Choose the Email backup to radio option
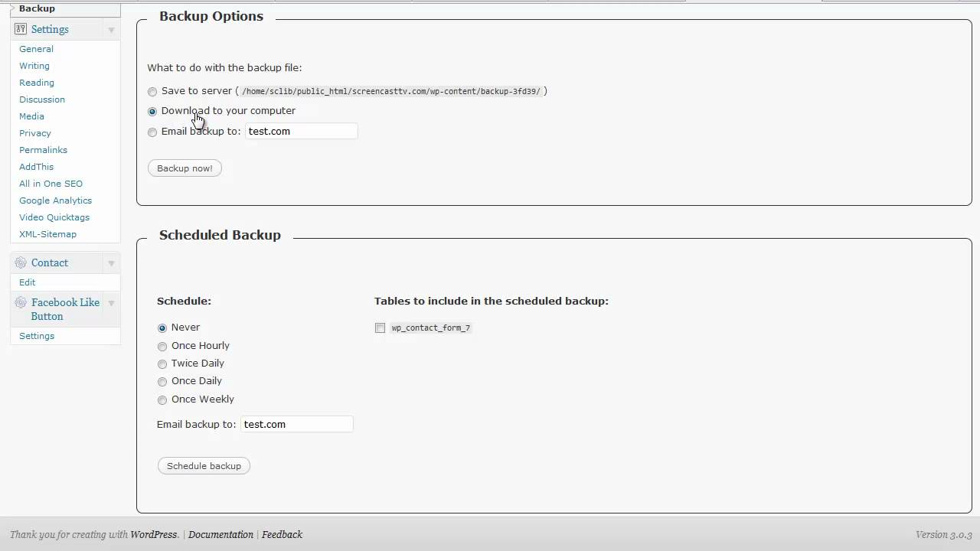Screen dimensions: 980x551 pos(152,132)
